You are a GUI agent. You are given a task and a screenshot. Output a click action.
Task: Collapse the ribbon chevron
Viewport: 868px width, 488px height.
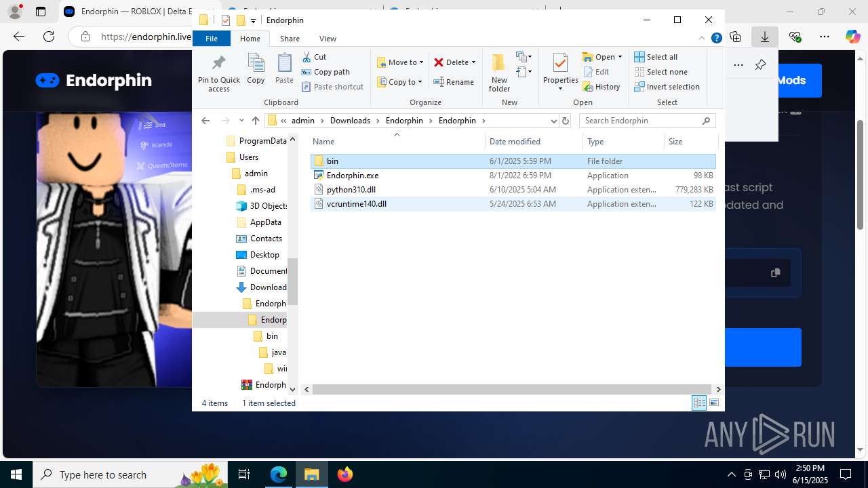[702, 39]
